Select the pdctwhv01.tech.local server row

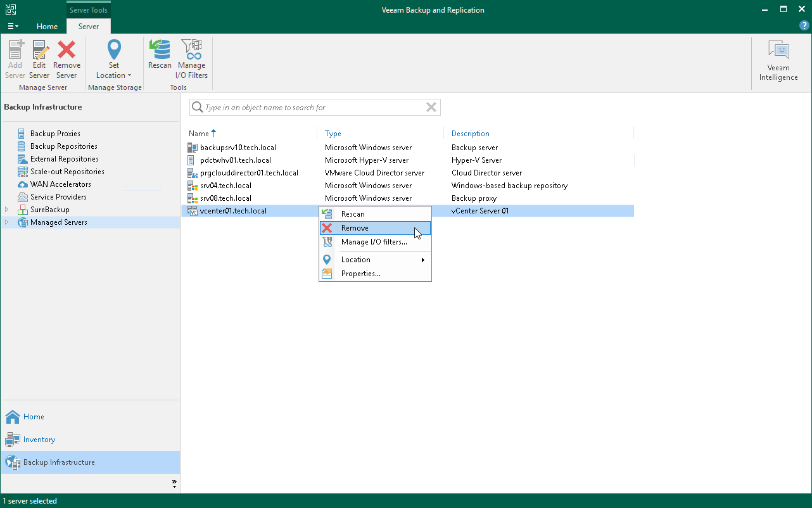coord(235,160)
